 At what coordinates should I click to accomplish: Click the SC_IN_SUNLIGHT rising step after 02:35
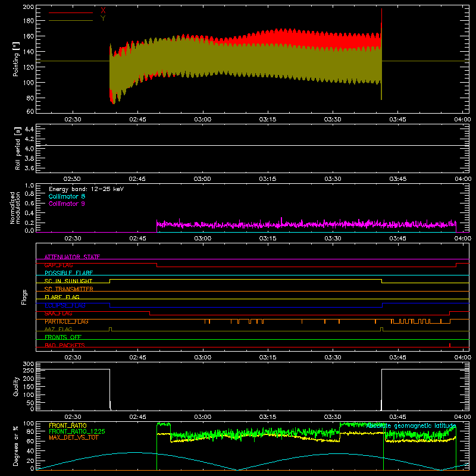coord(110,281)
